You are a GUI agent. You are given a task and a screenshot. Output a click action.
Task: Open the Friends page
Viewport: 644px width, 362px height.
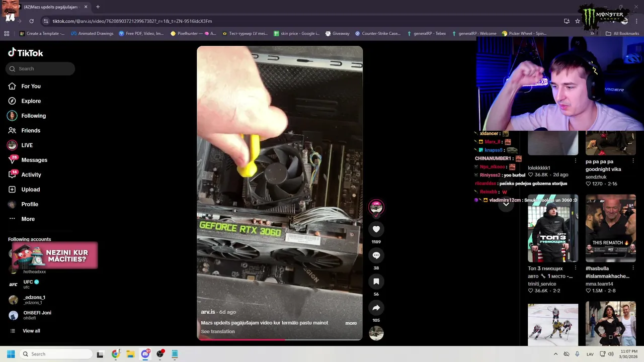31,131
